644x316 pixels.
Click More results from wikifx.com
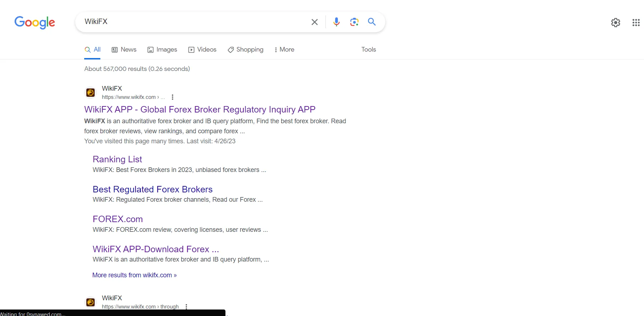click(x=134, y=275)
